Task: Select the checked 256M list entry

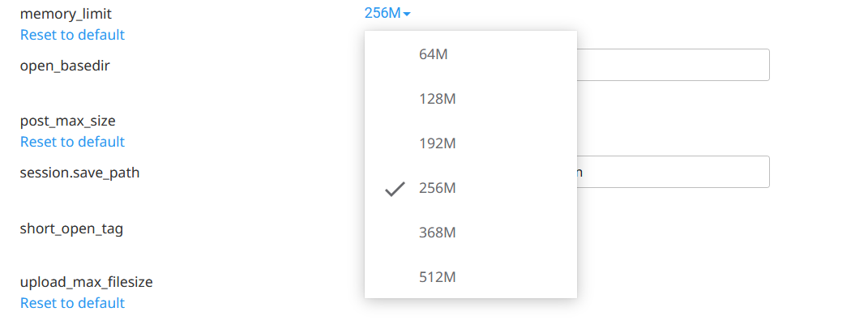Action: tap(438, 188)
